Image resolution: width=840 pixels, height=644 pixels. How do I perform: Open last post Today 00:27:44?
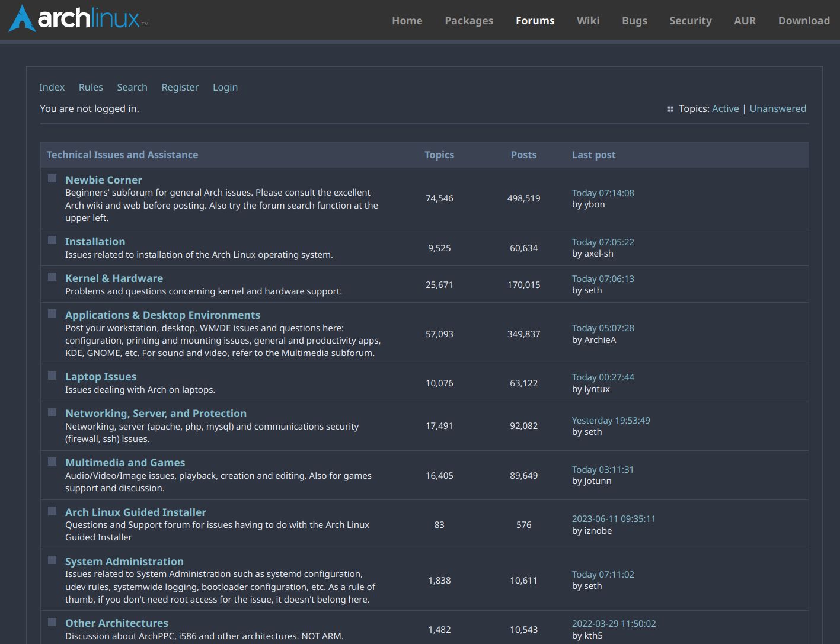tap(603, 377)
